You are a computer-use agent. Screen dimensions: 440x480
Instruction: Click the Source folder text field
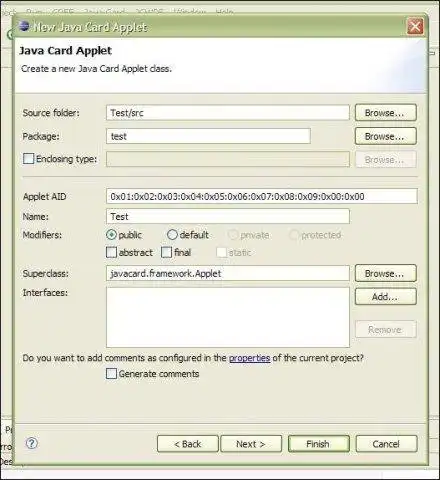[228, 113]
